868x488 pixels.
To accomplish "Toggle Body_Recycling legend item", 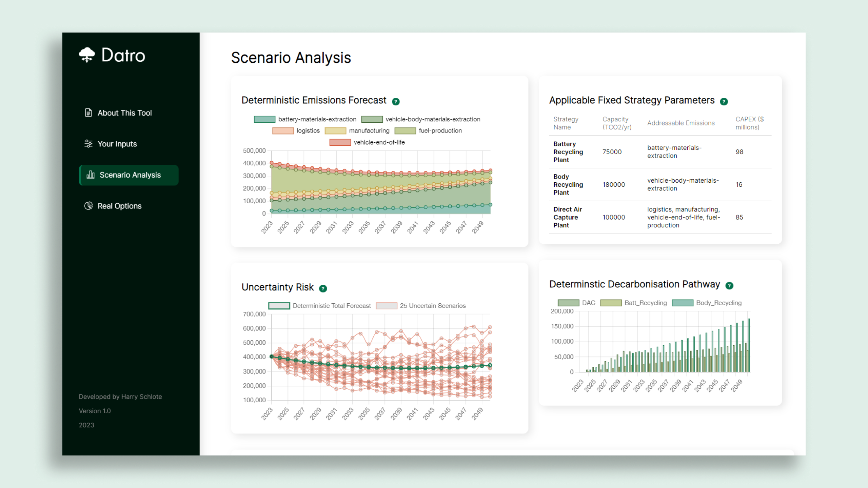I will tap(718, 303).
